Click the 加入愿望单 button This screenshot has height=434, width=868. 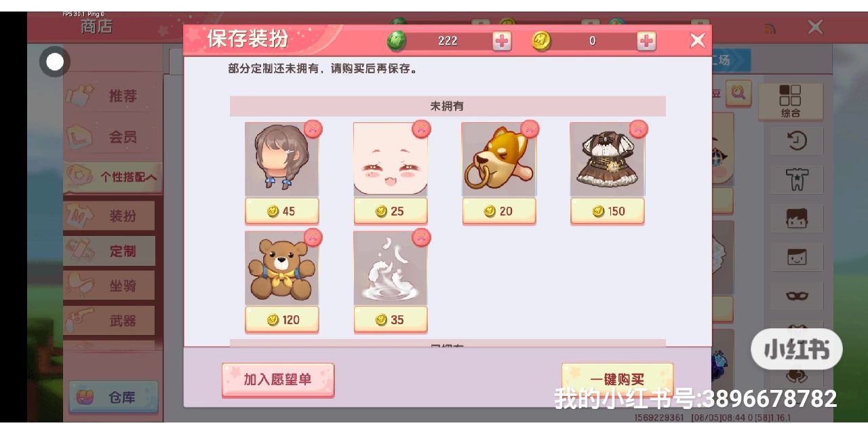tap(278, 380)
